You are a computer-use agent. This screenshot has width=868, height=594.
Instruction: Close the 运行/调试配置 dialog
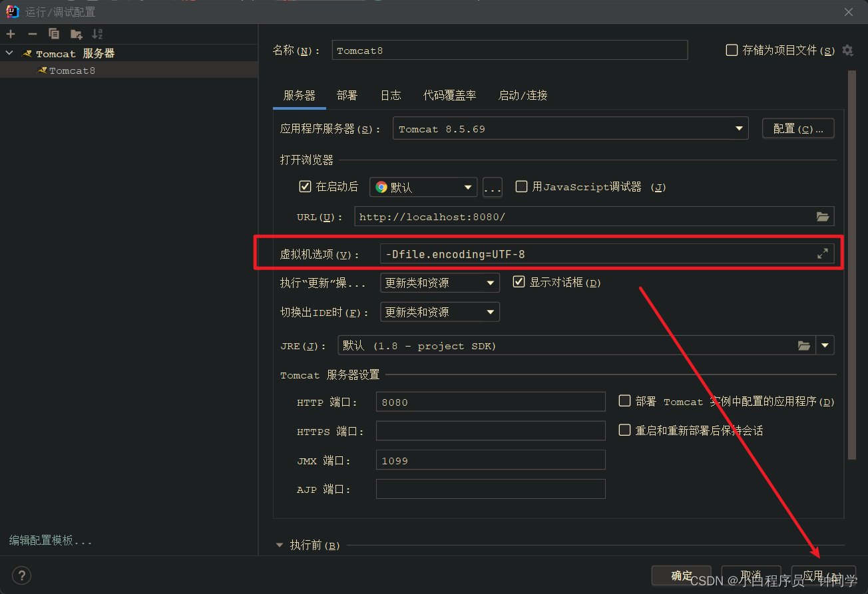(849, 12)
